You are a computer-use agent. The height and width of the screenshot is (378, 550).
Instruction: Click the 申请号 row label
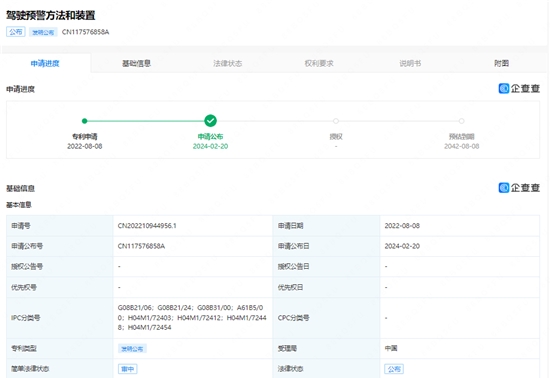(21, 226)
